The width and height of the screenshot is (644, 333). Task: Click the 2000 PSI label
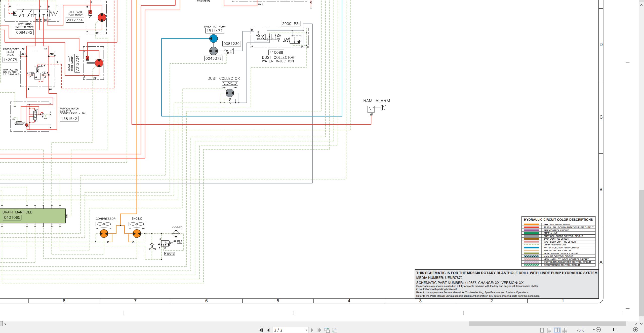(291, 24)
